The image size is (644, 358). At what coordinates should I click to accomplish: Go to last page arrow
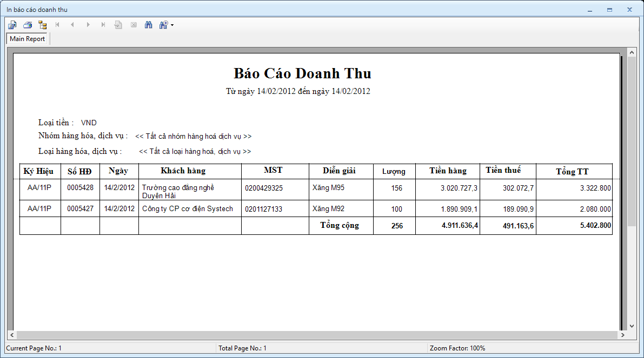pos(103,25)
